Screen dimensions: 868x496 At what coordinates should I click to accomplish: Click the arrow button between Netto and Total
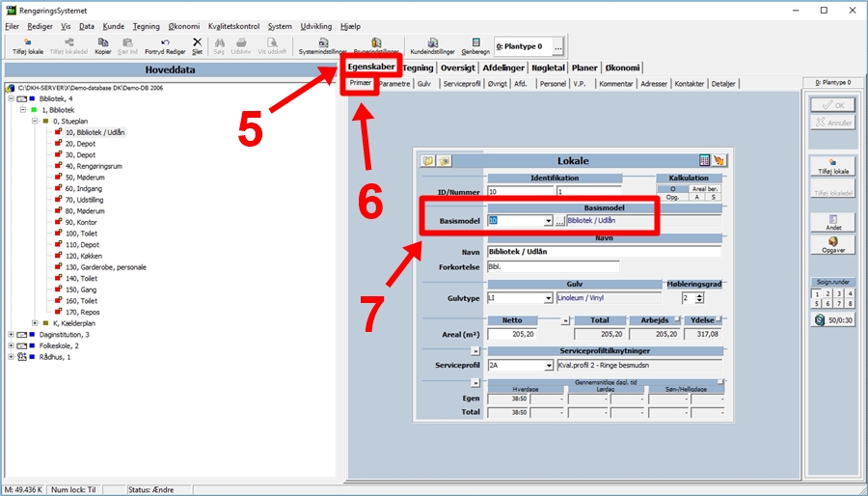[x=564, y=320]
